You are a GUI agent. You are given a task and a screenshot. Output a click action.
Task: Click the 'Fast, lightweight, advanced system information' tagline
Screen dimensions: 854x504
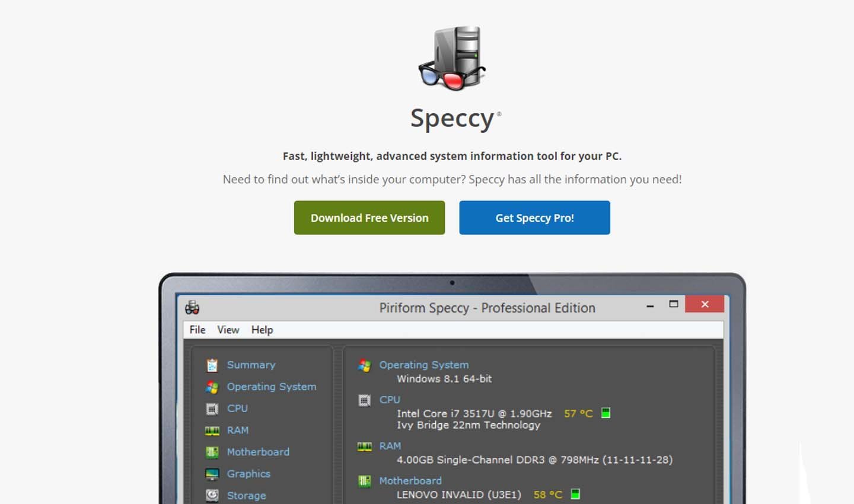click(452, 156)
